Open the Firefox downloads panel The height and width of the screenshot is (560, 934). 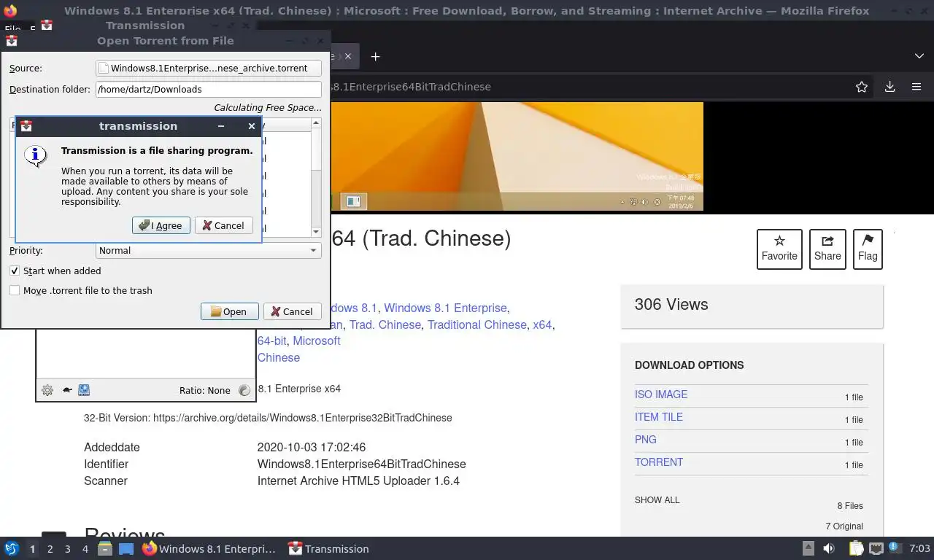click(890, 87)
